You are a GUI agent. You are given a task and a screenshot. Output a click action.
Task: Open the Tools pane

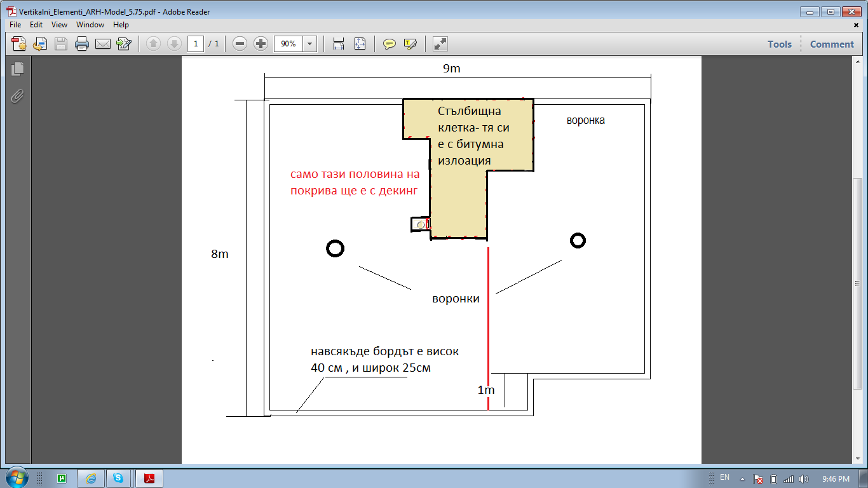[779, 44]
